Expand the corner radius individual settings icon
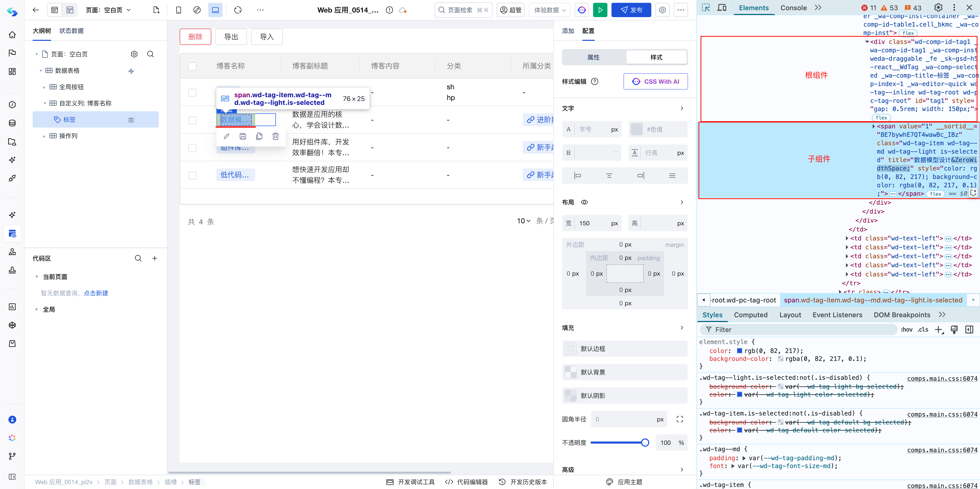Viewport: 980px width, 489px height. [x=680, y=419]
